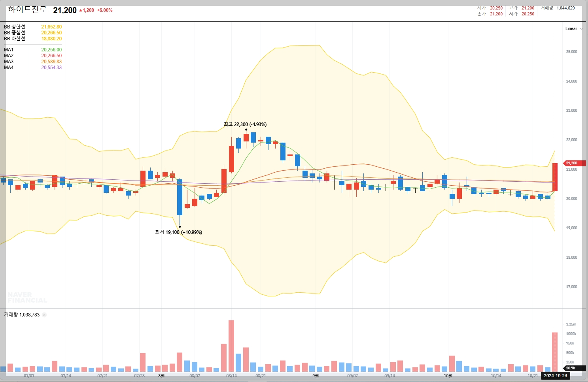This screenshot has width=588, height=382.
Task: Click the BB upper value 21,652.80
Action: point(51,27)
